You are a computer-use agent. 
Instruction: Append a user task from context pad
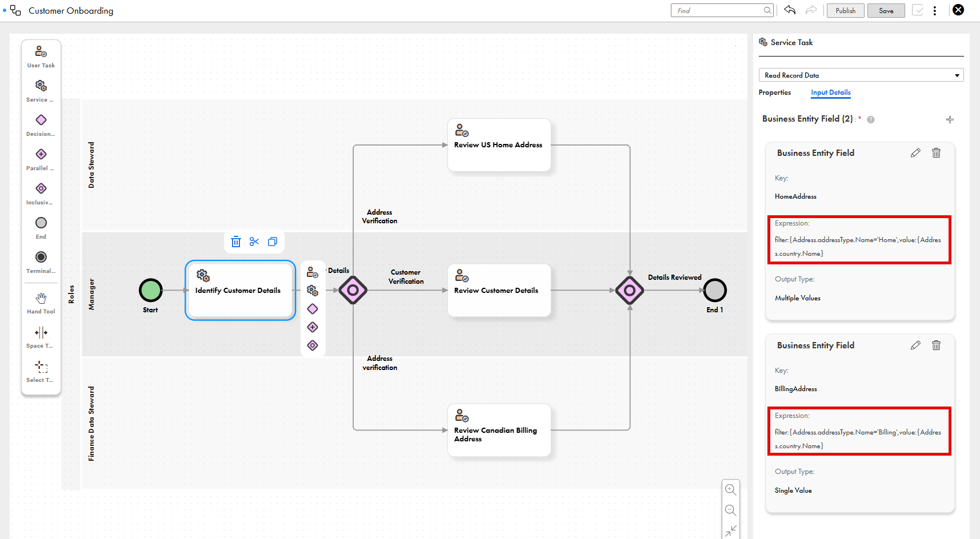pos(313,272)
